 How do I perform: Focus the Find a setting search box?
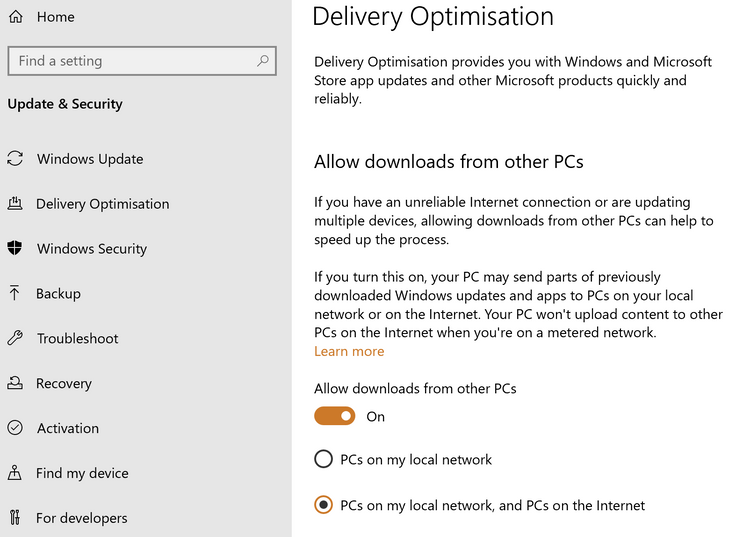point(142,61)
